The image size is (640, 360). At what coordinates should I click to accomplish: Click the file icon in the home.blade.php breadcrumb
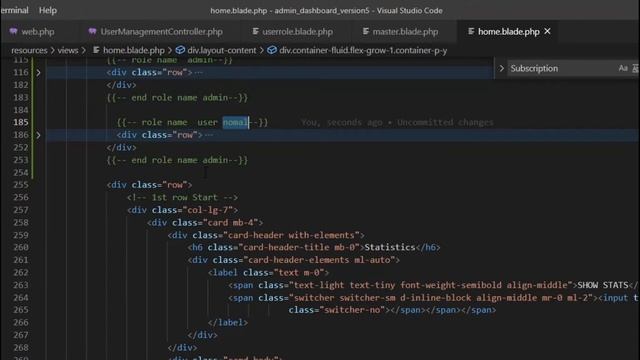pos(96,50)
